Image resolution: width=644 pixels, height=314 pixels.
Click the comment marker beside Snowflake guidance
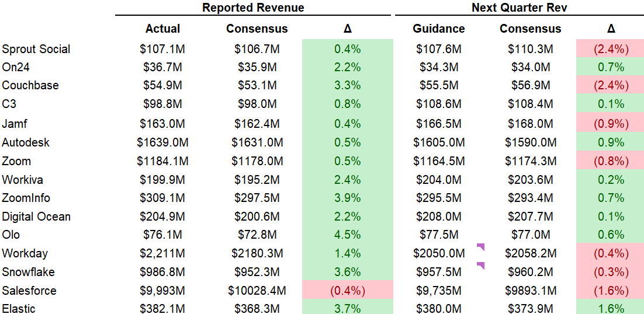[480, 266]
